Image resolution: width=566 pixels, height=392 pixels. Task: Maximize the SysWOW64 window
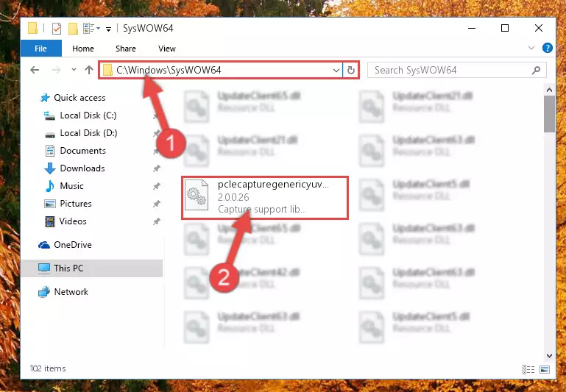[x=505, y=28]
